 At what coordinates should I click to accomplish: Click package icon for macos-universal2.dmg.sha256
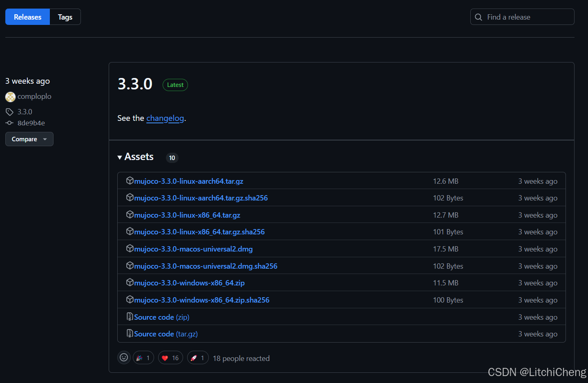[x=130, y=265]
